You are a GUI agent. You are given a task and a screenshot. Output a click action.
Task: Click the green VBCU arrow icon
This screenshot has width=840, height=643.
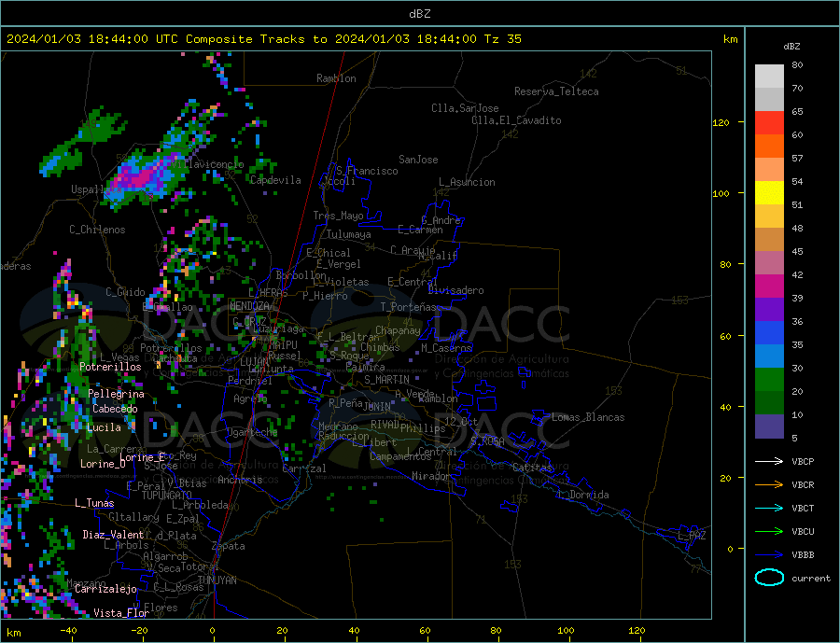(769, 532)
